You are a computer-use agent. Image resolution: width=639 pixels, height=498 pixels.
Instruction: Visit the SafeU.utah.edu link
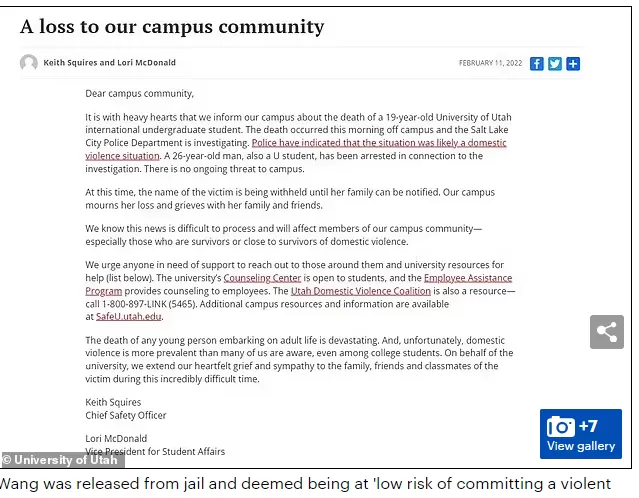[x=129, y=317]
